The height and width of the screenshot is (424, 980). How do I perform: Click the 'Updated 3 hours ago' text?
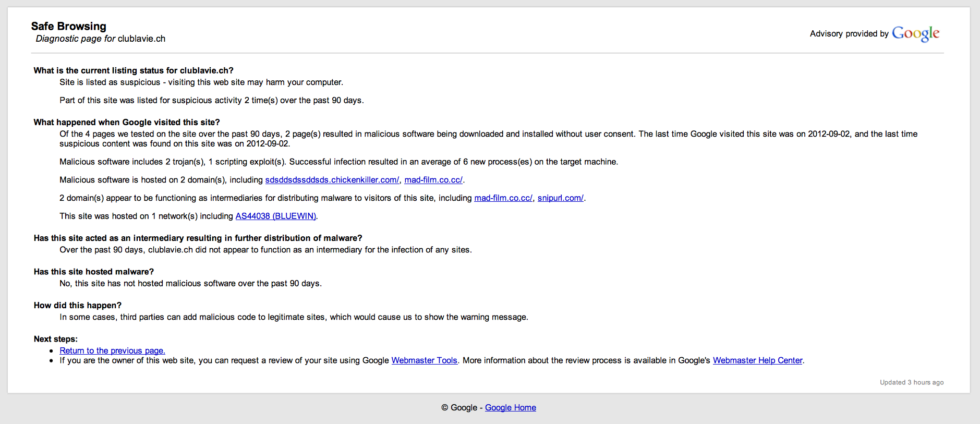[x=911, y=382]
